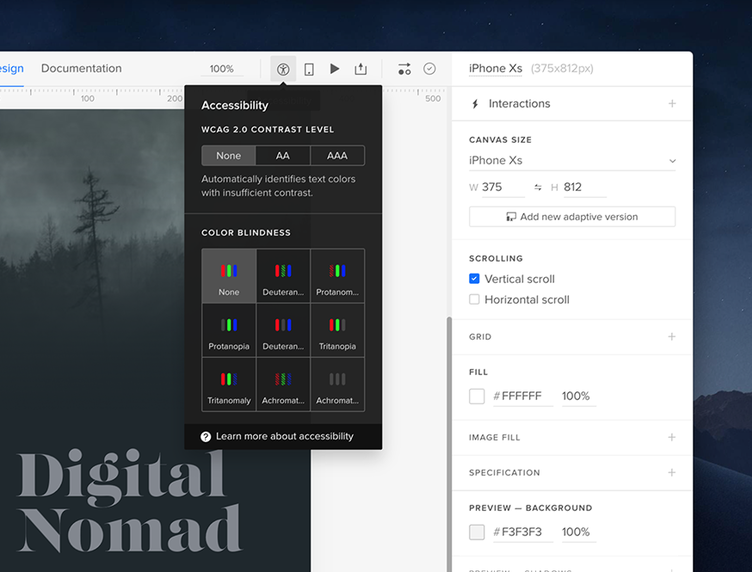The width and height of the screenshot is (752, 572).
Task: Click the canvas width field 375
Action: coord(503,187)
